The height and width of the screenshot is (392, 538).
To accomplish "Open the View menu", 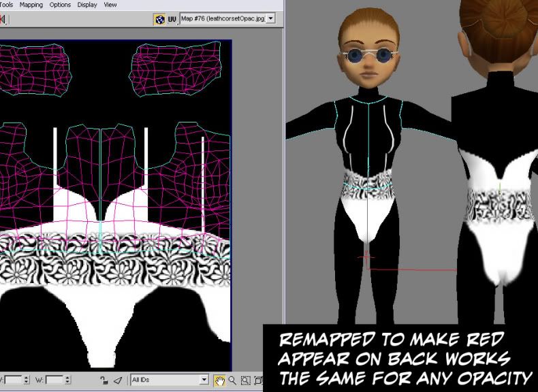I will pyautogui.click(x=110, y=5).
